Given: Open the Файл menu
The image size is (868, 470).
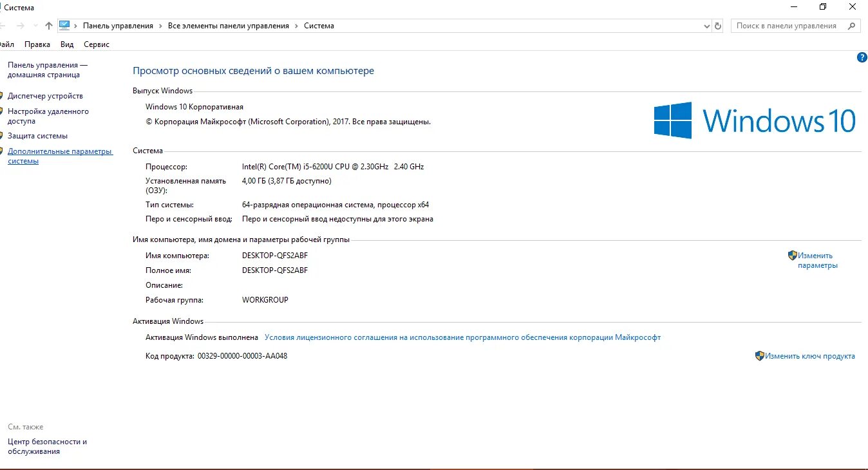Looking at the screenshot, I should coord(7,44).
